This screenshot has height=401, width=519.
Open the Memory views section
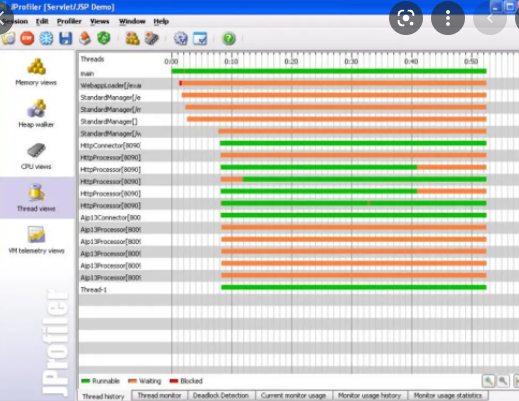pos(36,72)
